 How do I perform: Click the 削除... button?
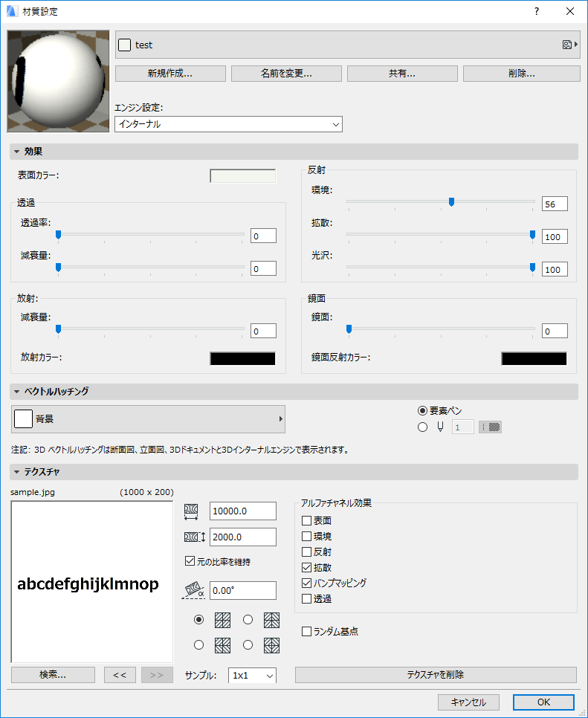click(522, 74)
